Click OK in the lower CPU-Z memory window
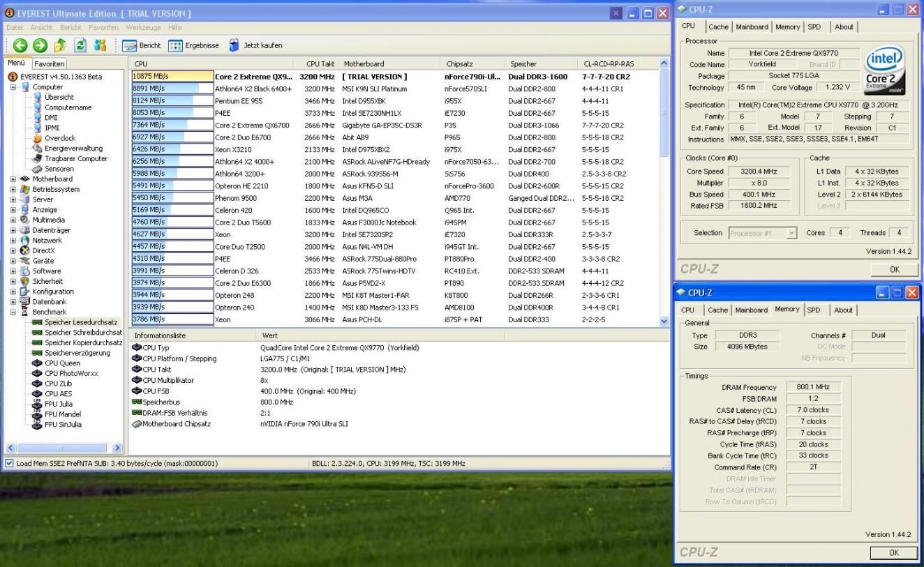The image size is (924, 567). [x=894, y=552]
